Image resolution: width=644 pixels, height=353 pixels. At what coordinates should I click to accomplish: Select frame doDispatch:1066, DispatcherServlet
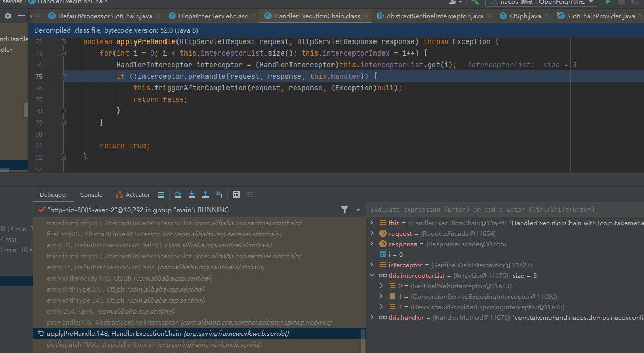click(x=197, y=345)
